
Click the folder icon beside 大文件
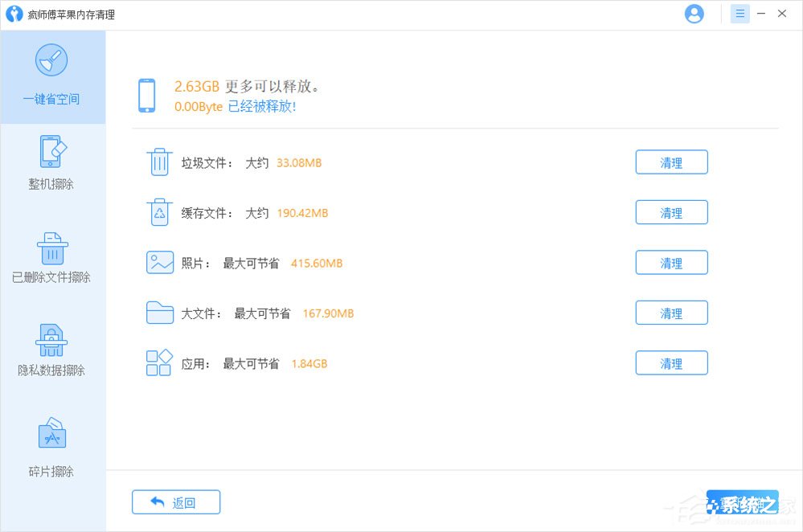point(159,313)
